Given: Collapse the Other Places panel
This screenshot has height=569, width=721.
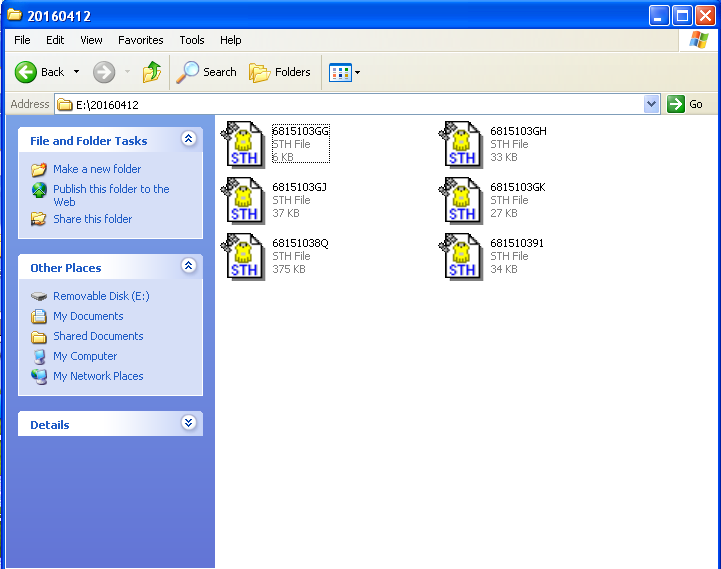Looking at the screenshot, I should pos(189,266).
